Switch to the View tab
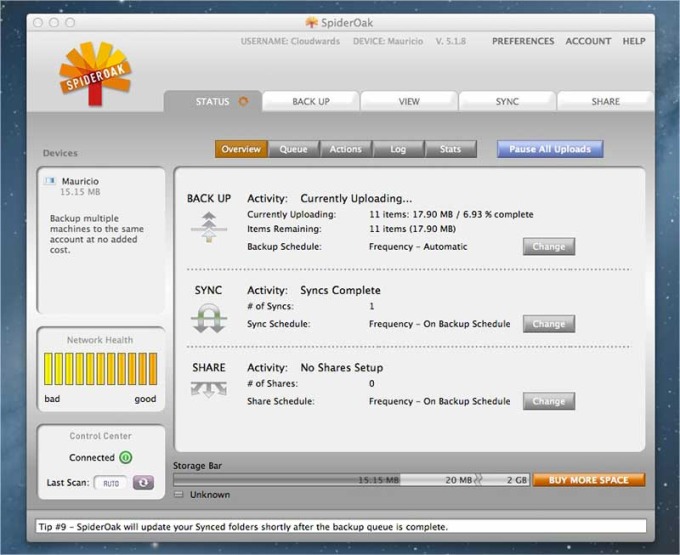 click(409, 101)
